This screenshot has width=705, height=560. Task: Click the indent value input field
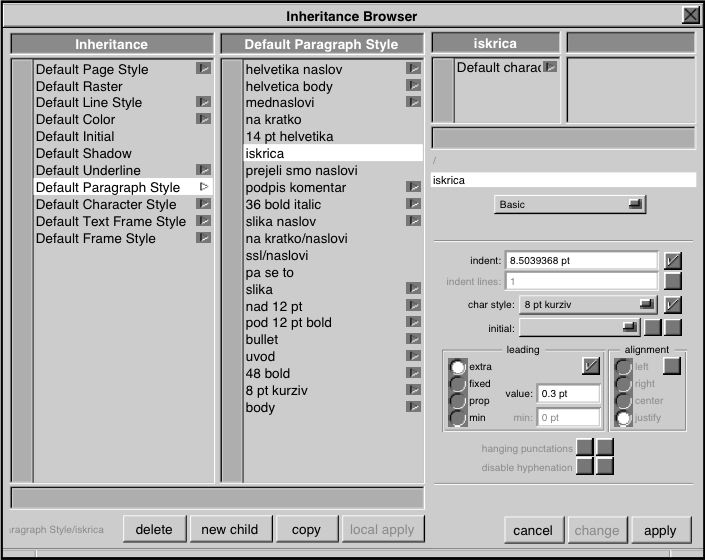(581, 261)
